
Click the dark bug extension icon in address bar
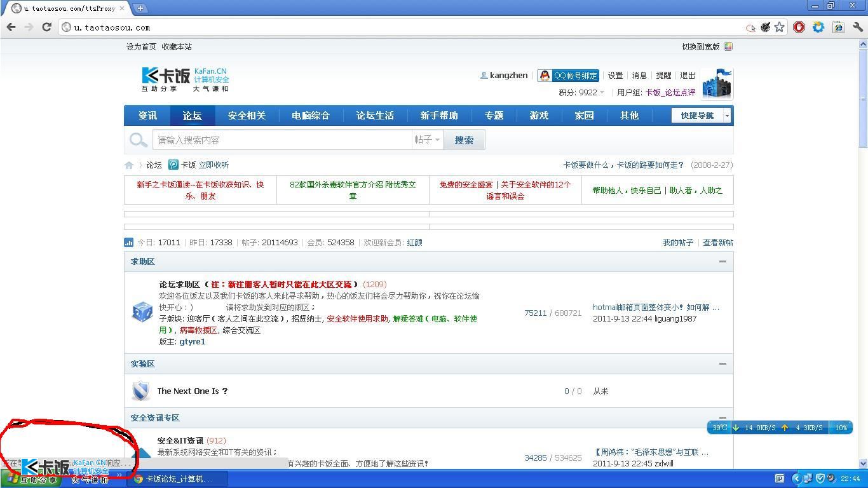point(766,27)
